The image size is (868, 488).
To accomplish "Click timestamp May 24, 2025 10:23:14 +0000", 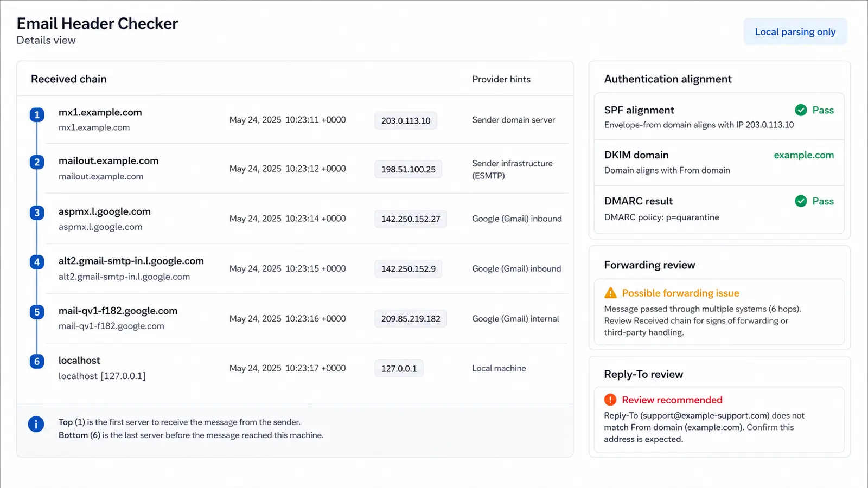I will 288,219.
